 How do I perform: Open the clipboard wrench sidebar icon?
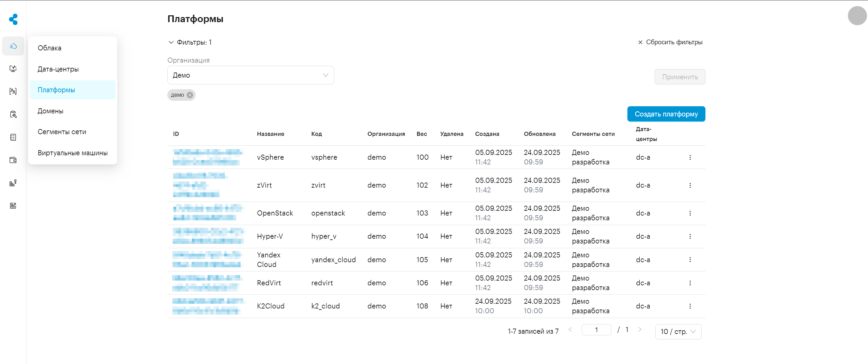tap(13, 114)
